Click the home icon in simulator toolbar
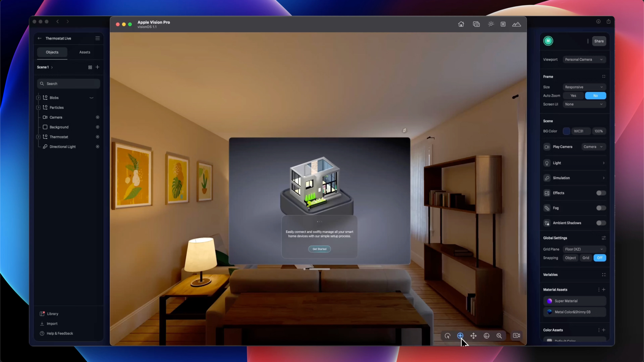This screenshot has height=362, width=644. 461,24
